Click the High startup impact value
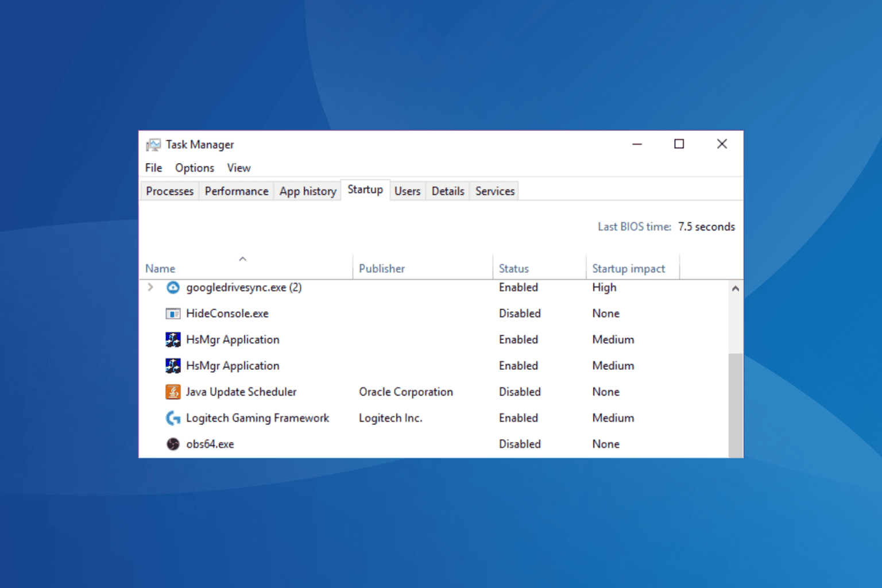This screenshot has width=882, height=588. click(x=604, y=287)
